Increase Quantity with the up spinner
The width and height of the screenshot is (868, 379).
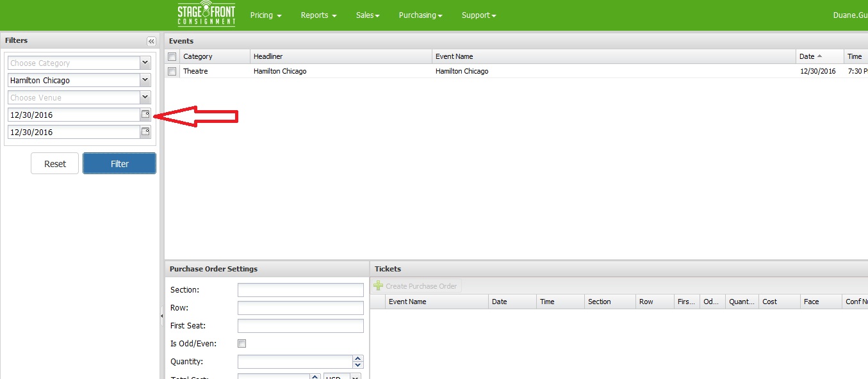point(358,359)
